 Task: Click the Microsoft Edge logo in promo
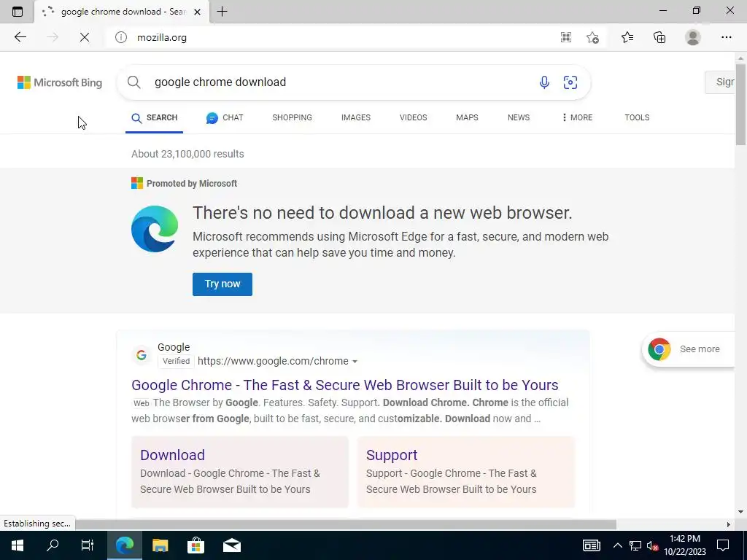[x=155, y=229]
